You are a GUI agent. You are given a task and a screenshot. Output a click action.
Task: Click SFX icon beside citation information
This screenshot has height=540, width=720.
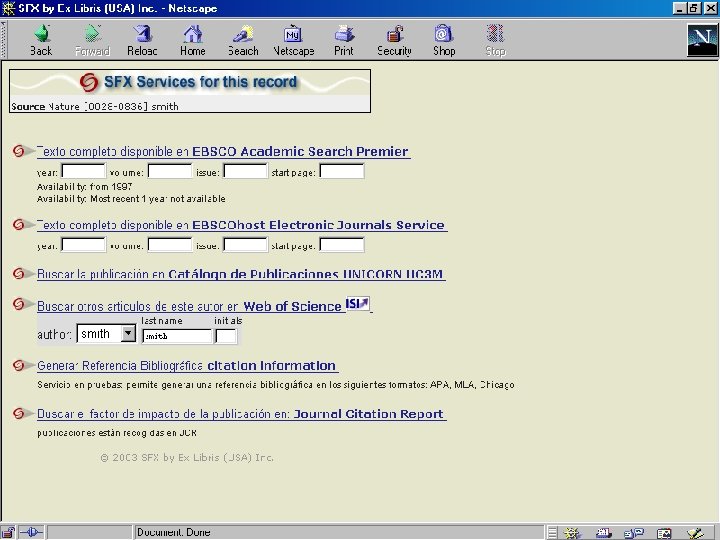click(19, 365)
